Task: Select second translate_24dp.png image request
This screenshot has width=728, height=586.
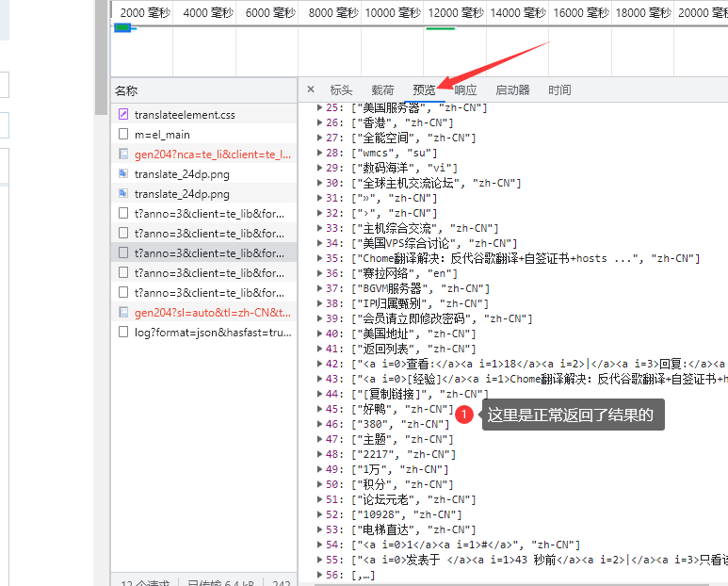Action: (203, 194)
